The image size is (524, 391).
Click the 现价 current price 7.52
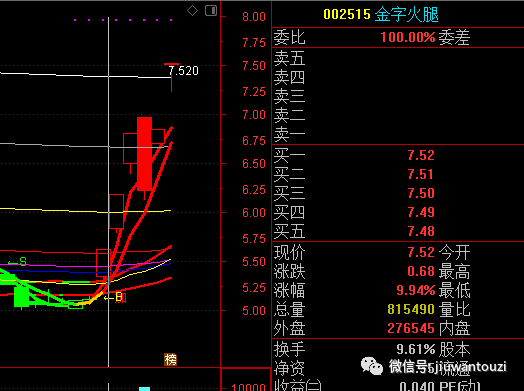pyautogui.click(x=421, y=252)
